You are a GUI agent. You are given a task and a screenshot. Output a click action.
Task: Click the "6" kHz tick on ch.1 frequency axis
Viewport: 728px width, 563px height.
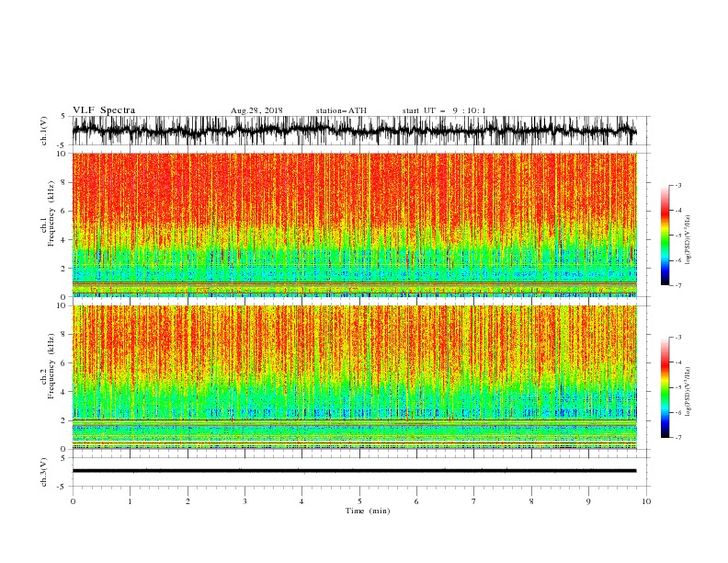pos(63,211)
